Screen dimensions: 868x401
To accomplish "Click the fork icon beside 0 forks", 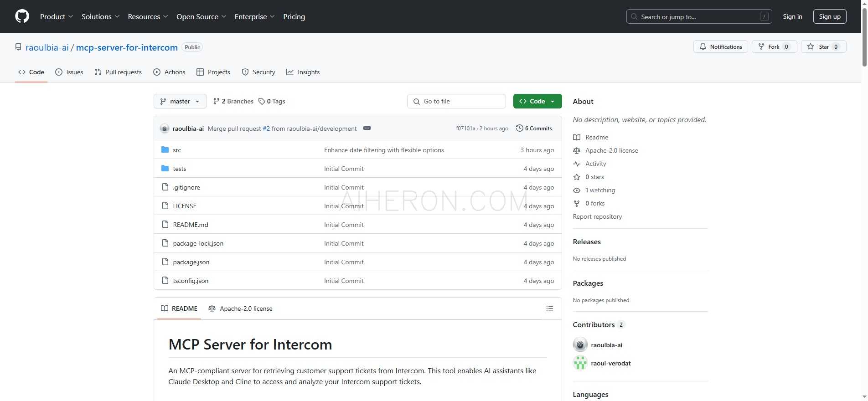I will [577, 203].
